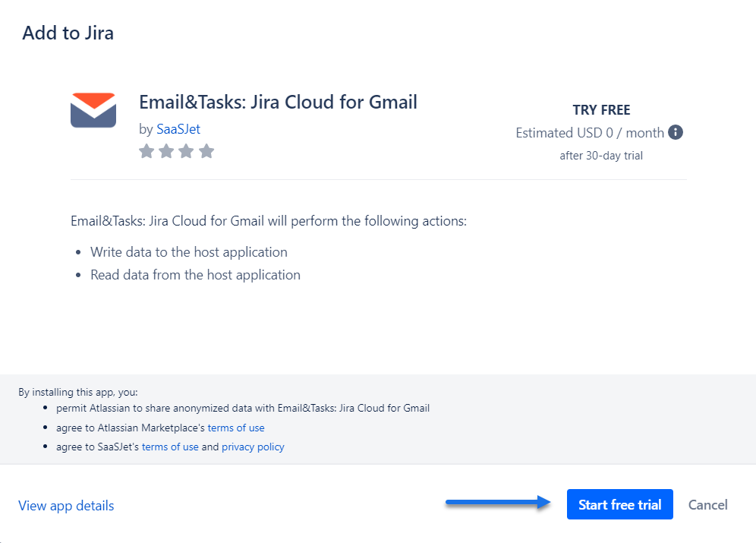Click the second rating star
The image size is (756, 543).
click(166, 152)
